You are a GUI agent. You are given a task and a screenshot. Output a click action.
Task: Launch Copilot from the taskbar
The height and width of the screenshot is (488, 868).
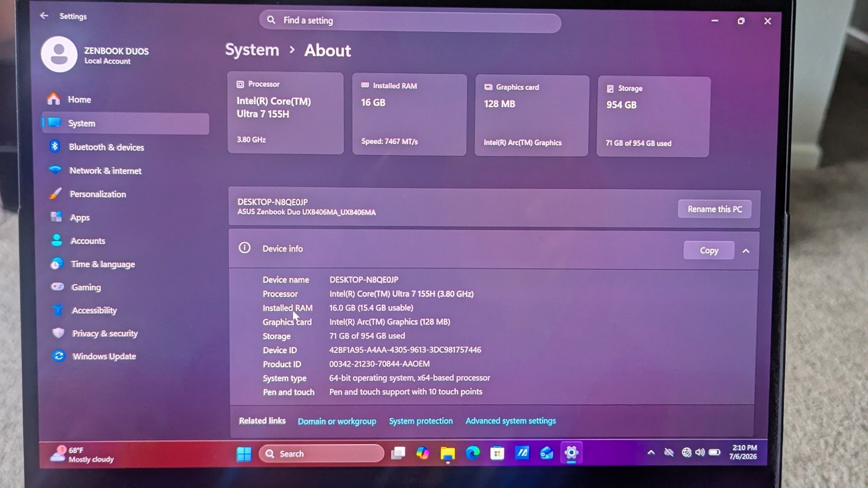423,453
